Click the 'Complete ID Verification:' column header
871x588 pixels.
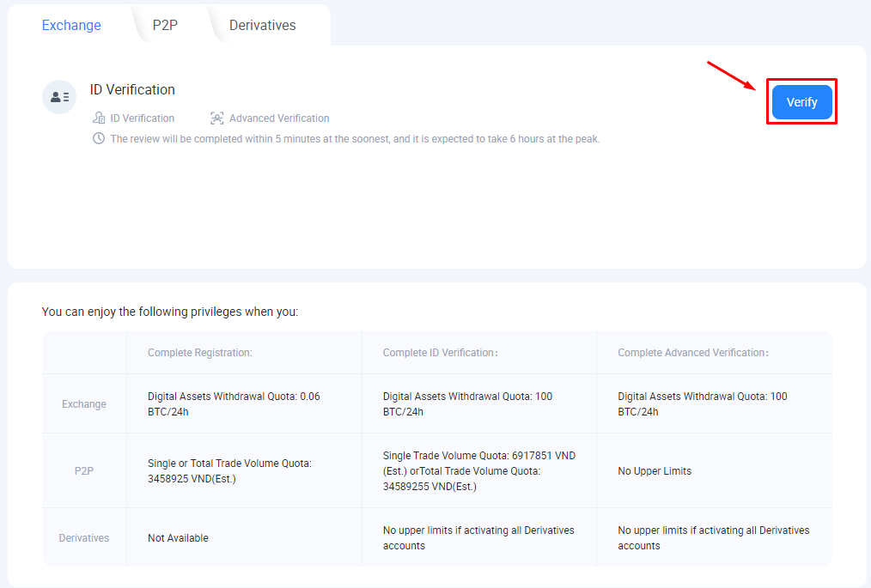(440, 353)
